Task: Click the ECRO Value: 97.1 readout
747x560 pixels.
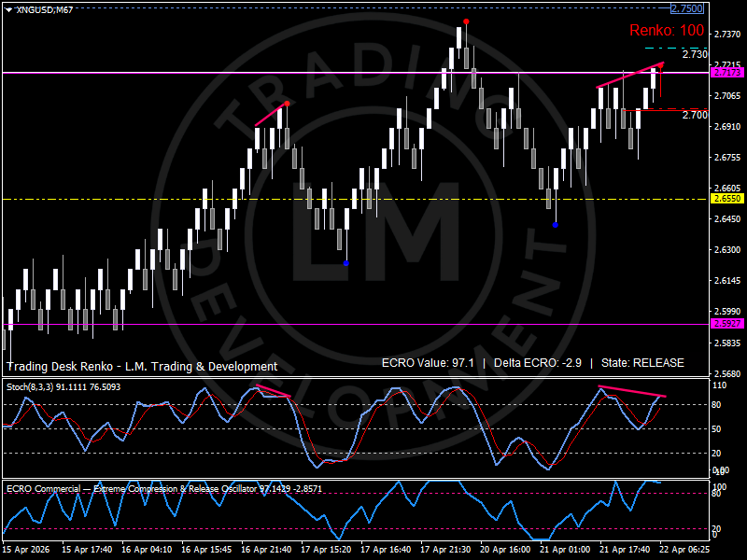Action: point(428,363)
